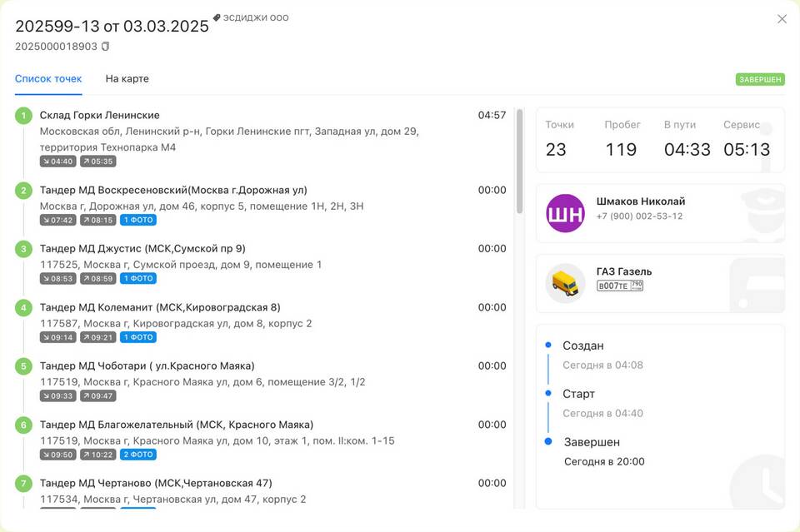Select point 3 numbered marker
This screenshot has height=532, width=800.
(x=23, y=249)
